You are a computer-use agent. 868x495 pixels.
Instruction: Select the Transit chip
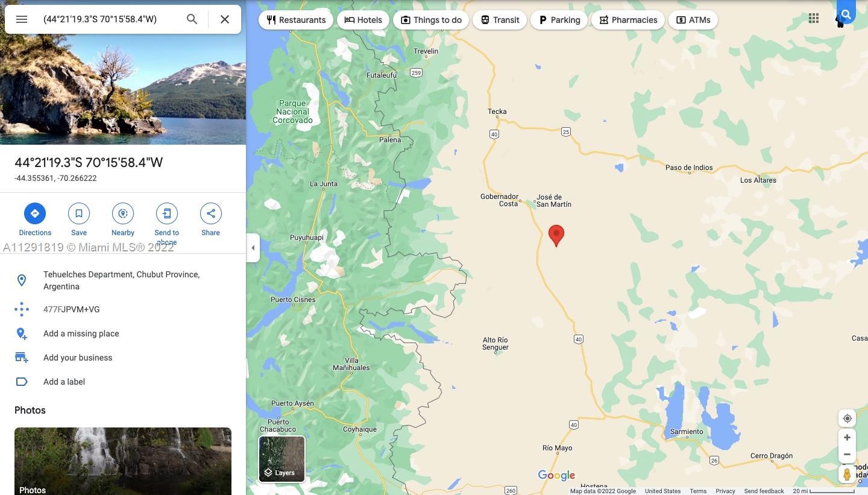coord(500,20)
